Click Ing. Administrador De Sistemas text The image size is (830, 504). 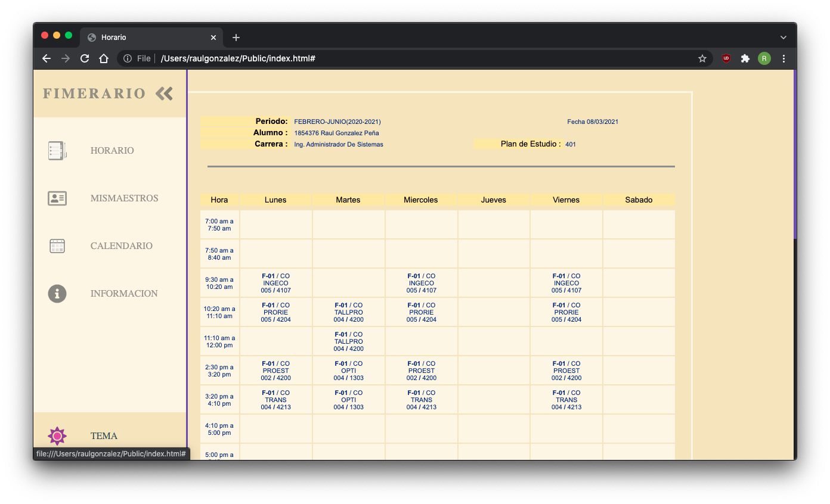tap(339, 144)
